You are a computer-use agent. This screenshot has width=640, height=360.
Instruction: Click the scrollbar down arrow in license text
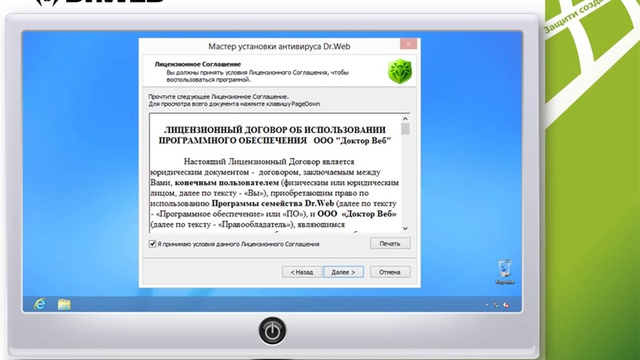[x=405, y=229]
